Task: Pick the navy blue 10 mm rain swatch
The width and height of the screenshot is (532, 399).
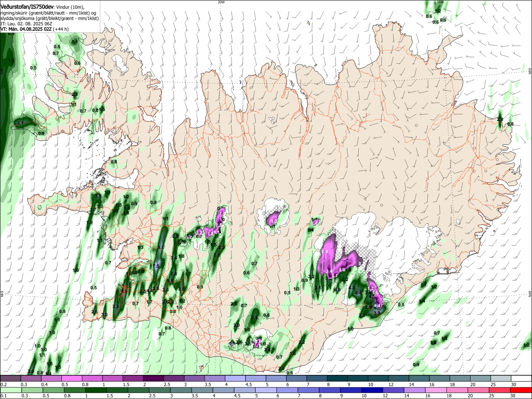Action: pos(372,390)
